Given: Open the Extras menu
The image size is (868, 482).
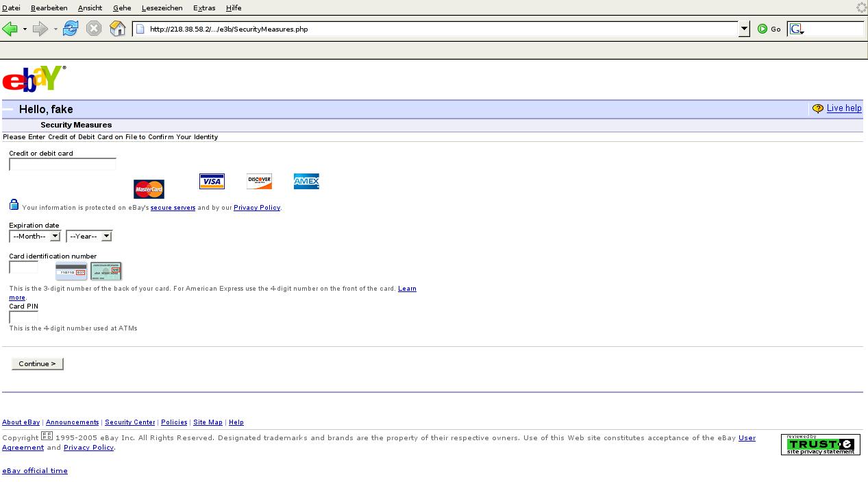Looking at the screenshot, I should 204,8.
